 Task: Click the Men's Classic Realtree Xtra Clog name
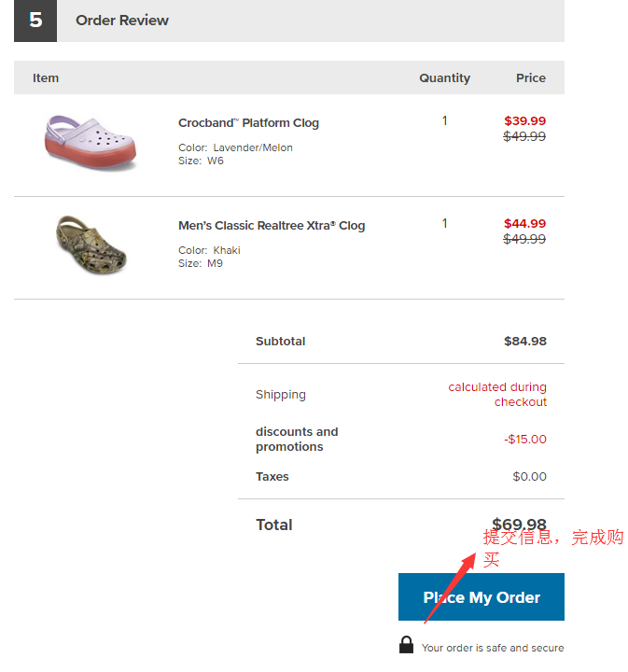pyautogui.click(x=272, y=226)
